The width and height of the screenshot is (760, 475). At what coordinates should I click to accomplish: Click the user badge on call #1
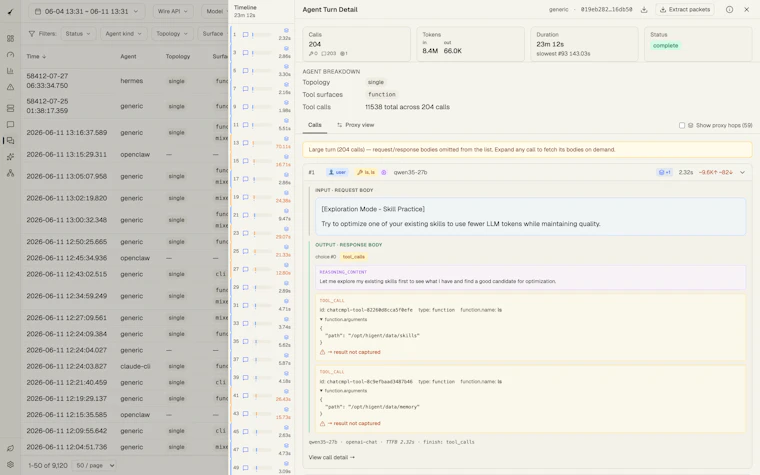coord(337,172)
